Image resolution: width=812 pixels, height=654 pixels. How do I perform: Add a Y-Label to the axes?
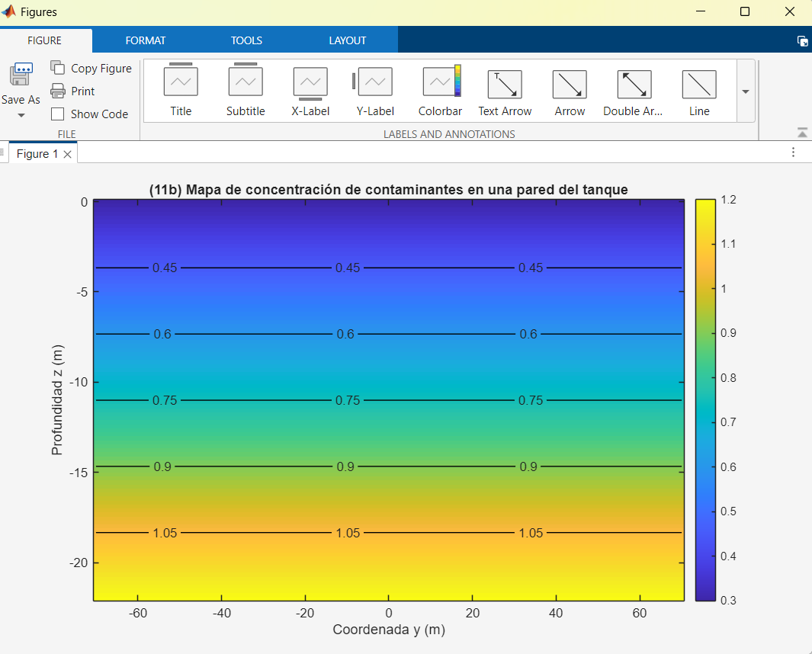click(374, 82)
